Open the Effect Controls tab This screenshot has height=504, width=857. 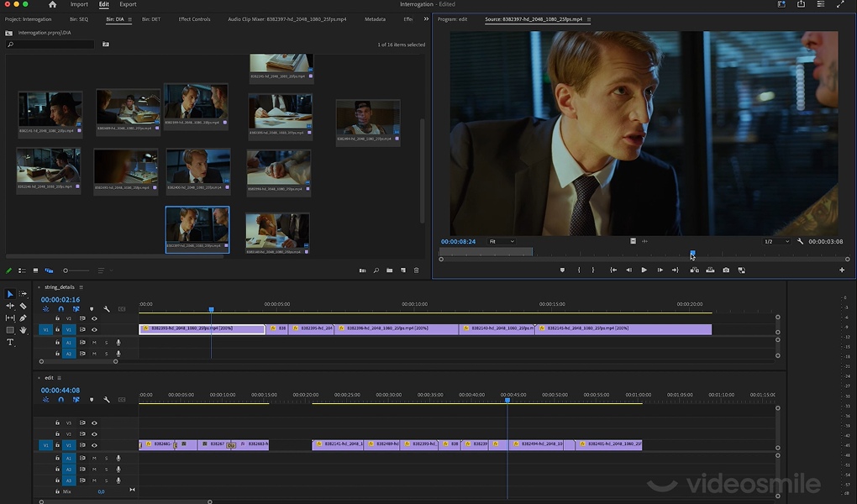pos(194,19)
